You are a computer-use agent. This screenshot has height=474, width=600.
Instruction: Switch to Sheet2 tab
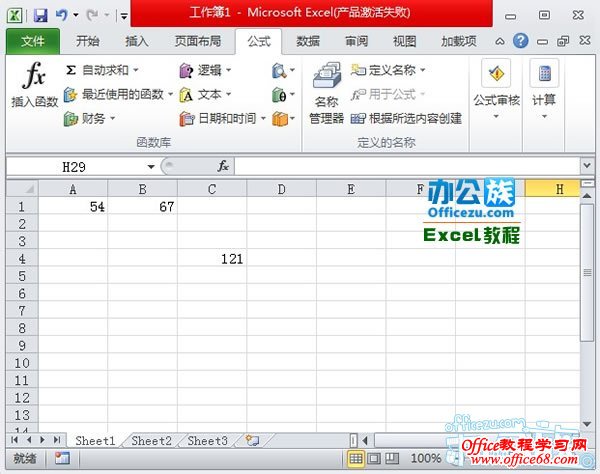tap(152, 441)
